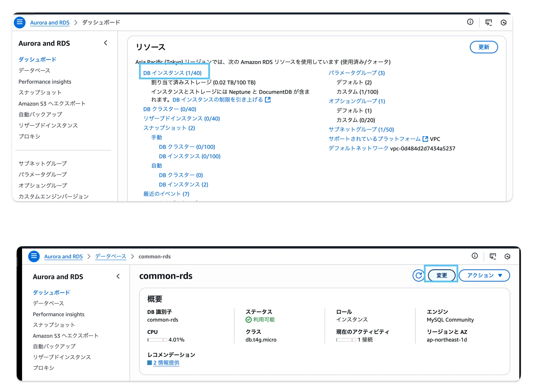Click hexagon settings icon in dashboard top bar
The image size is (535, 392).
(503, 22)
